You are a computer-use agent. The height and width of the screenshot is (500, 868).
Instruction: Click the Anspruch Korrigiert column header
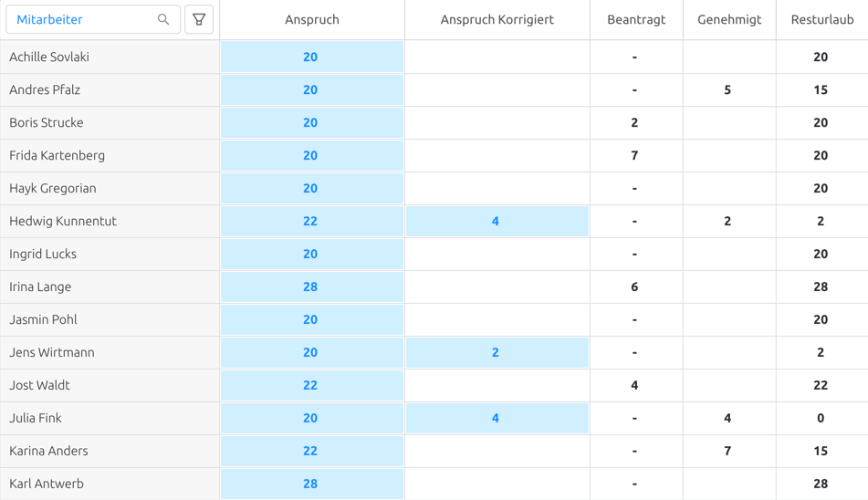[x=497, y=19]
